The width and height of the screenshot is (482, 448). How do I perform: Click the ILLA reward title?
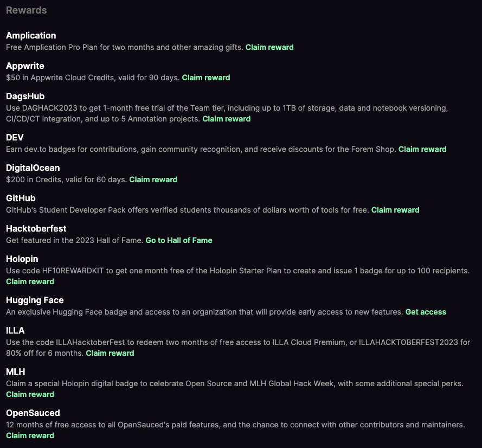click(x=15, y=330)
